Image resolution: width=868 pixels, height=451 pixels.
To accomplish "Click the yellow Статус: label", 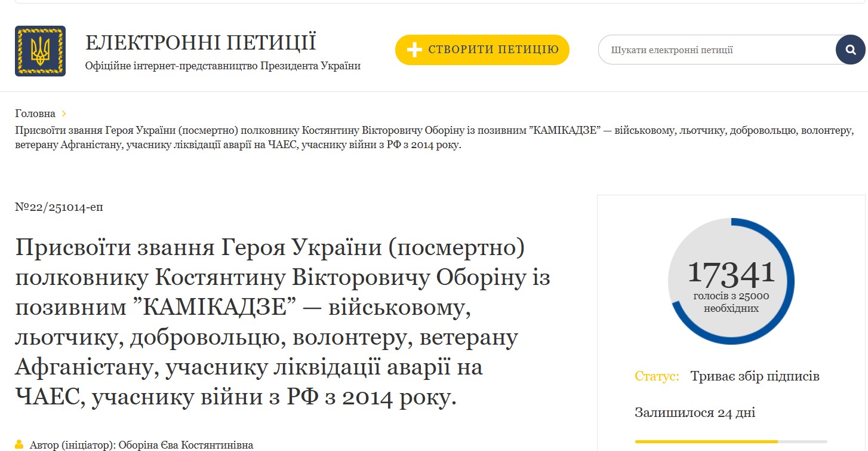I will coord(657,376).
